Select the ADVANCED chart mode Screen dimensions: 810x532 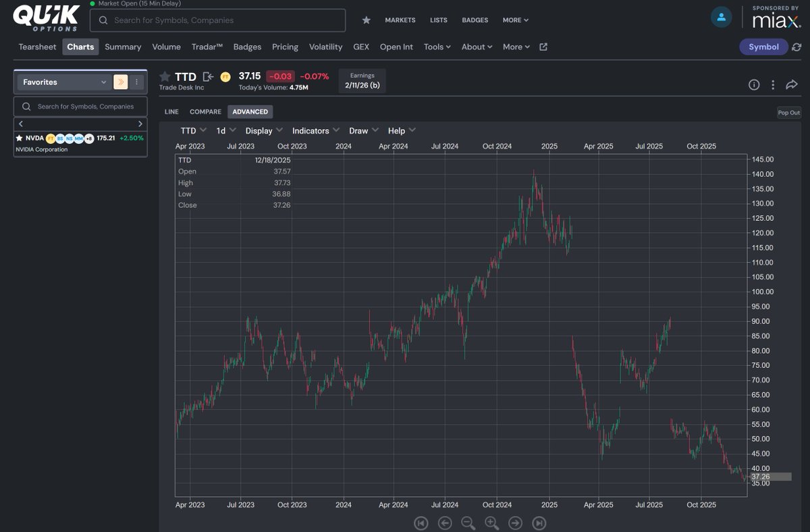click(250, 111)
